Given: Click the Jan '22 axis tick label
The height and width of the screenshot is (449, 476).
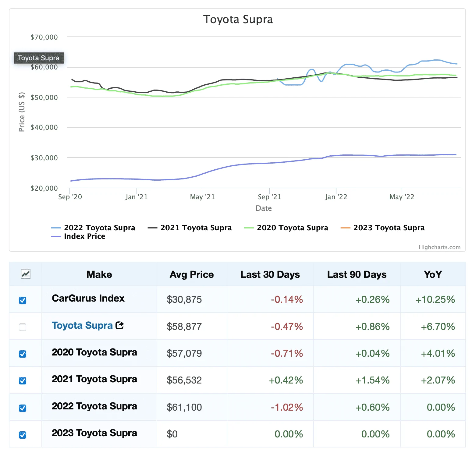Looking at the screenshot, I should pyautogui.click(x=336, y=197).
